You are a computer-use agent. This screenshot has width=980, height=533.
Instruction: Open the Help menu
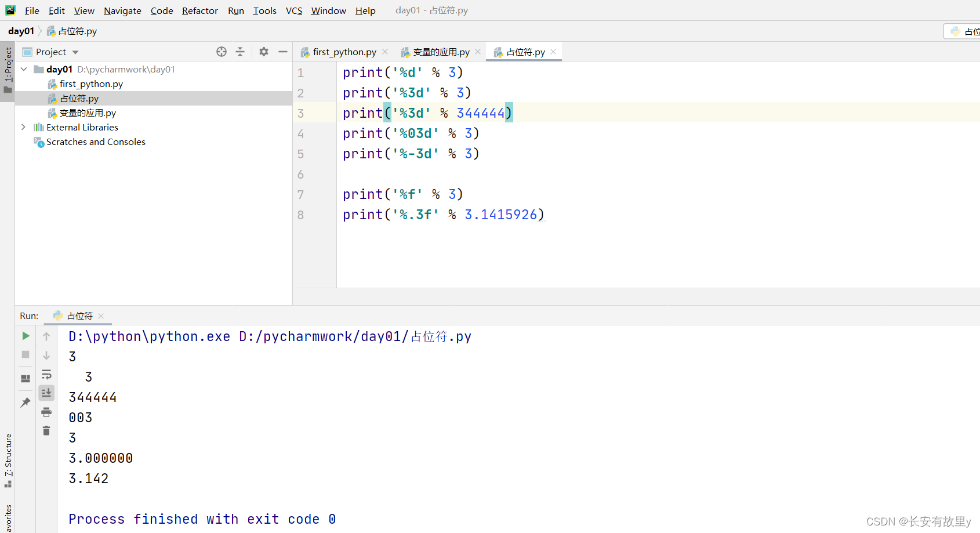[365, 10]
